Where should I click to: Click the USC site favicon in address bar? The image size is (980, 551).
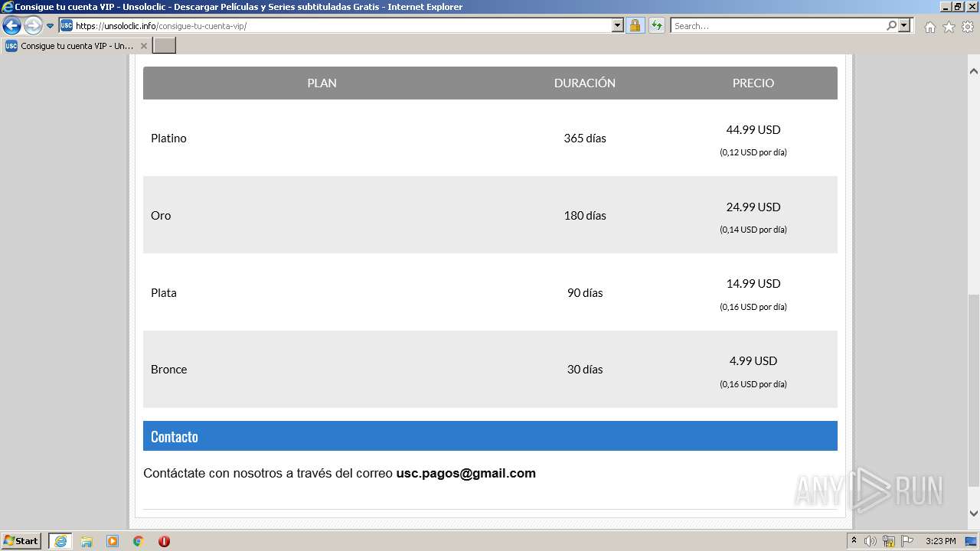point(67,25)
